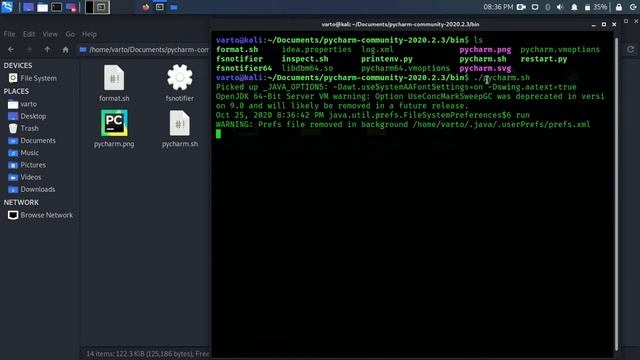Screen dimensions: 640x360
Task: Click "idea.properties" in the terminal listing
Action: click(316, 50)
